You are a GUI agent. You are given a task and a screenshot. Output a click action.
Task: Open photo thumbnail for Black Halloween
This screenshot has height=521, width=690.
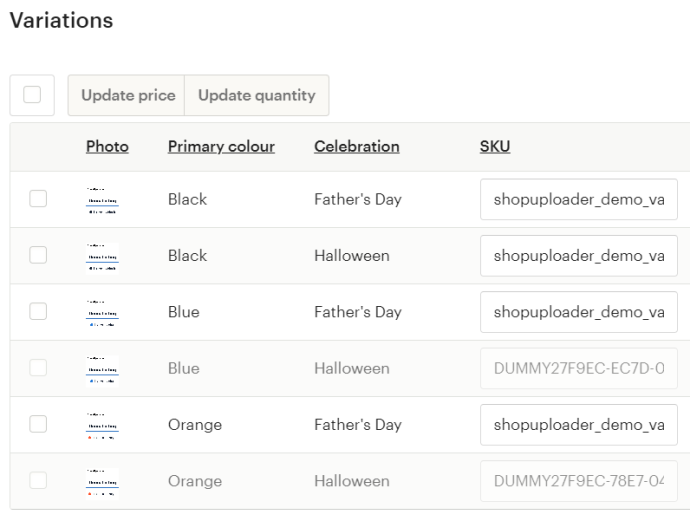point(102,256)
